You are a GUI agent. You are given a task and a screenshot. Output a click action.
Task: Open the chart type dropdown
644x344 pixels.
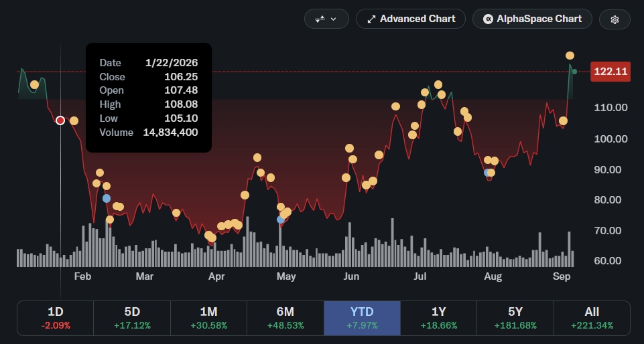(326, 19)
